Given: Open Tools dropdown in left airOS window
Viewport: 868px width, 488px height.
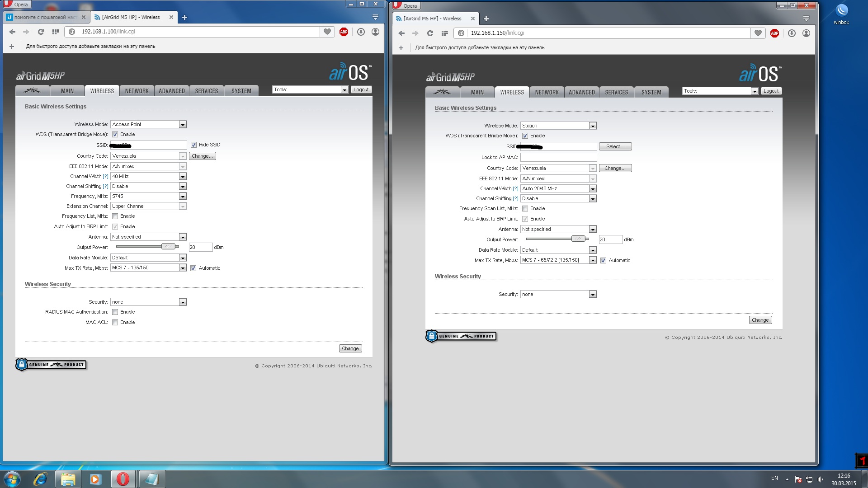Looking at the screenshot, I should 310,89.
